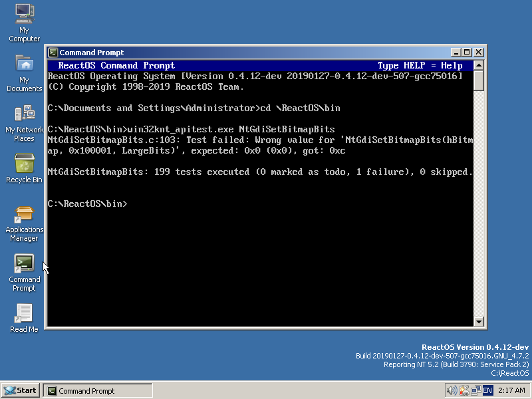The image size is (532, 399).
Task: Click the console scrollbar up arrow
Action: tap(478, 65)
